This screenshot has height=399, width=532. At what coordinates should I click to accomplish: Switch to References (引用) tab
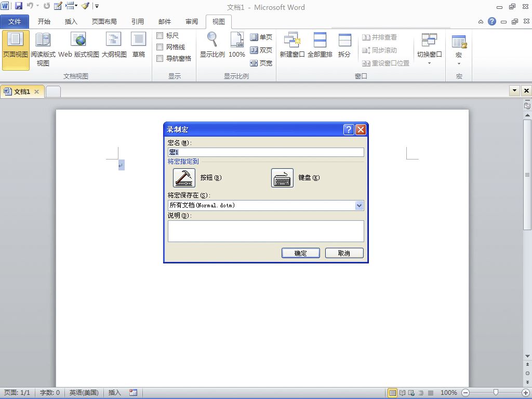click(137, 22)
